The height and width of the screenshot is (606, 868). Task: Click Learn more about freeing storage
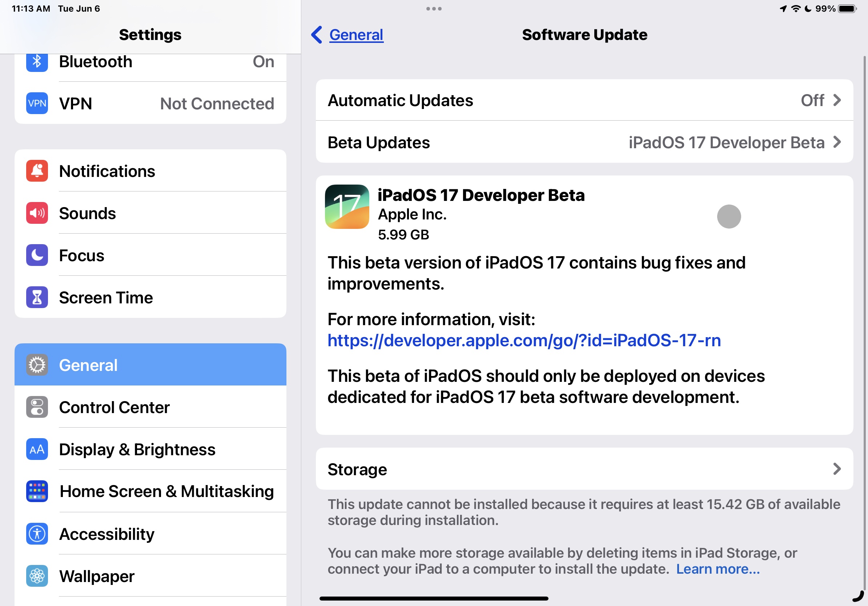point(718,569)
